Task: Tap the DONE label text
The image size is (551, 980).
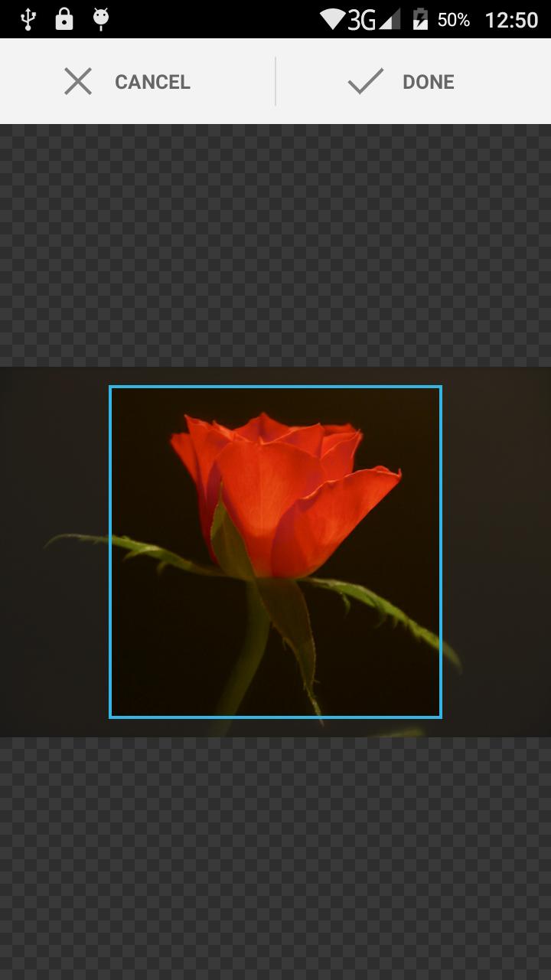Action: 429,82
